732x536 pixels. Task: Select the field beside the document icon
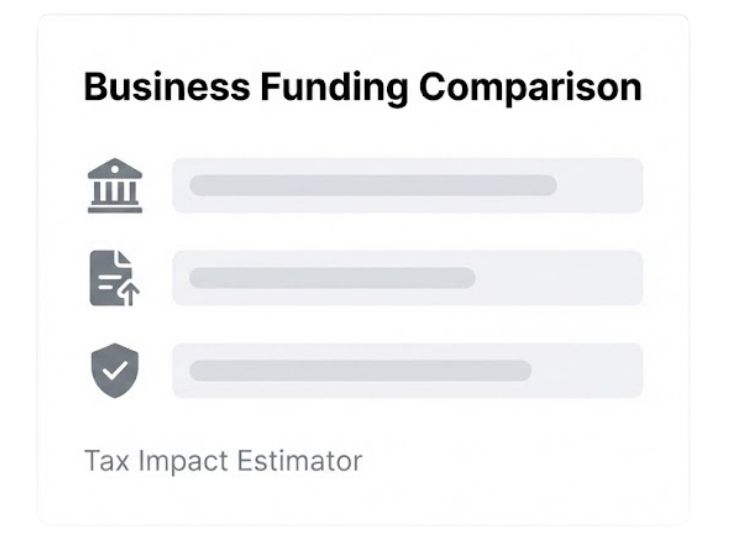407,278
